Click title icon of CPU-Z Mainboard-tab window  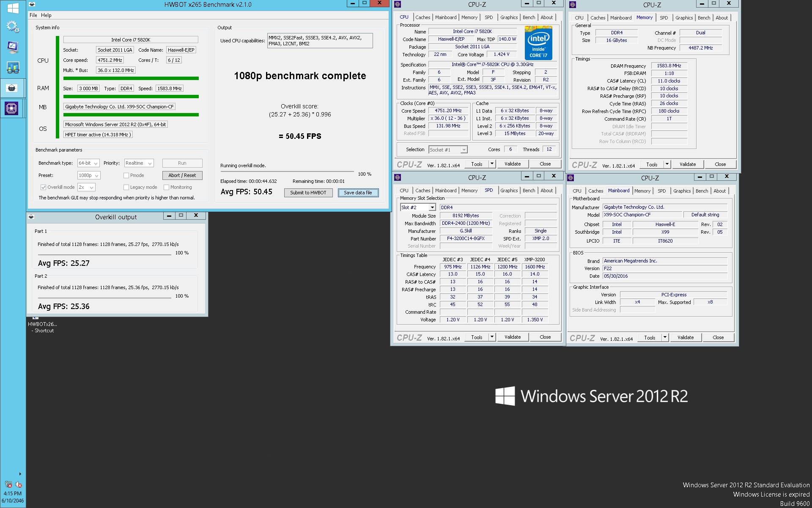(571, 178)
